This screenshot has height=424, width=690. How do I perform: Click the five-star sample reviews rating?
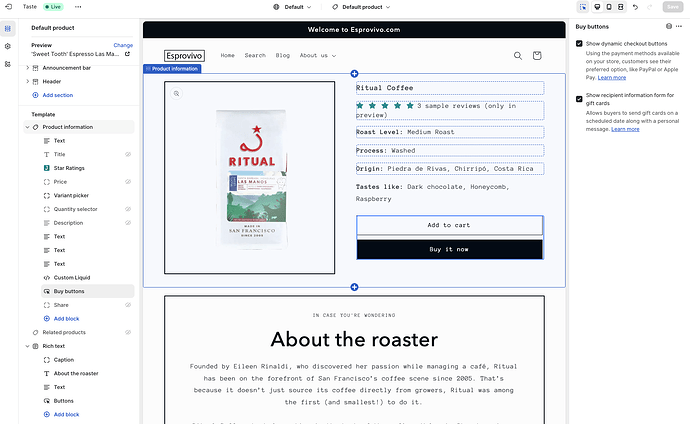pyautogui.click(x=450, y=110)
